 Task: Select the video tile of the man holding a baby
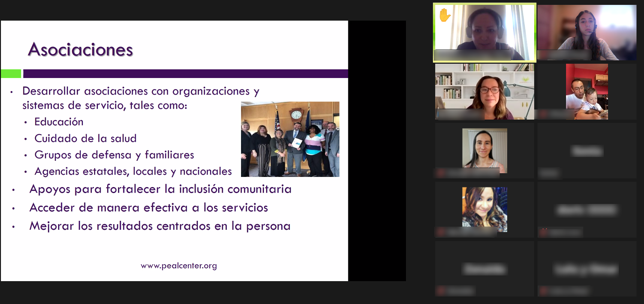[x=587, y=91]
